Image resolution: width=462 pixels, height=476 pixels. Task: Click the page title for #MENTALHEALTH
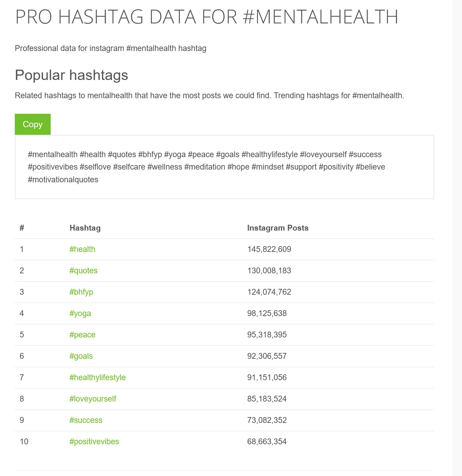point(207,17)
